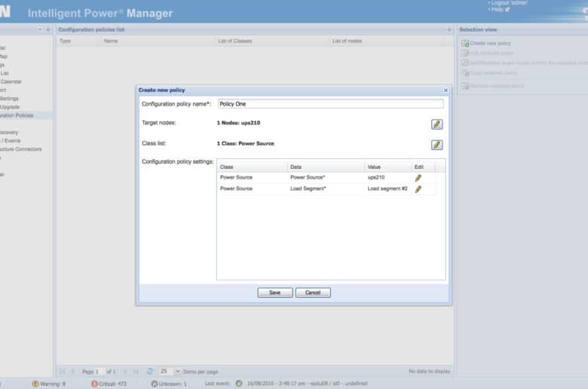Cancel the new policy dialog
588x389 pixels.
[x=313, y=293]
